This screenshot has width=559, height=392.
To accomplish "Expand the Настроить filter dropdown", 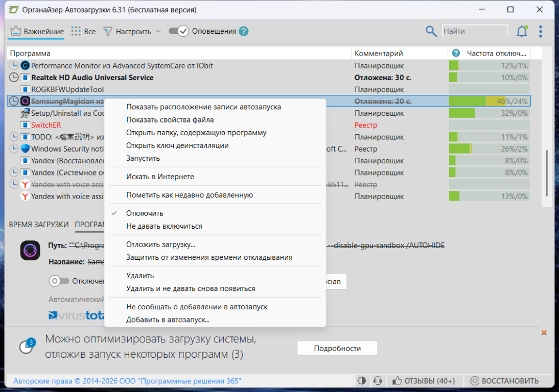I will click(158, 31).
